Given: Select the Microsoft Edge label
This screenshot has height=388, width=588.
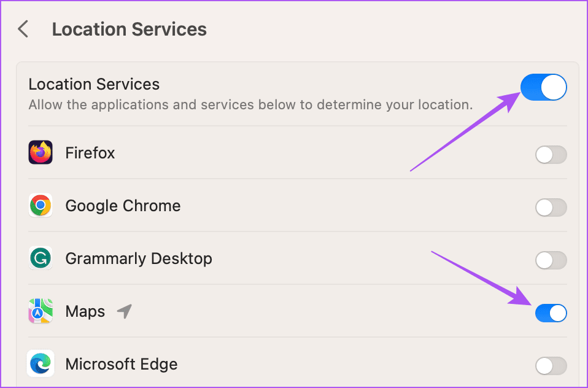Looking at the screenshot, I should tap(122, 364).
